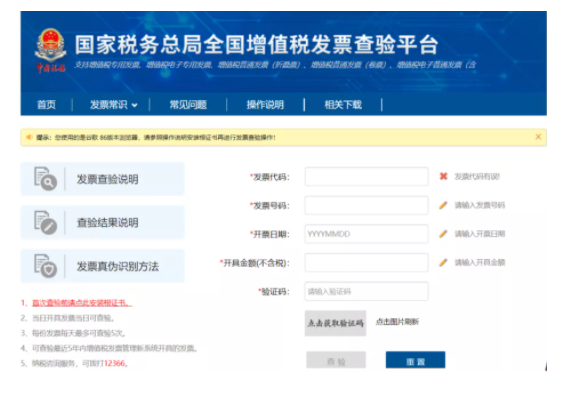The width and height of the screenshot is (563, 410).
Task: Open the 常见问题 menu item
Action: click(x=188, y=104)
